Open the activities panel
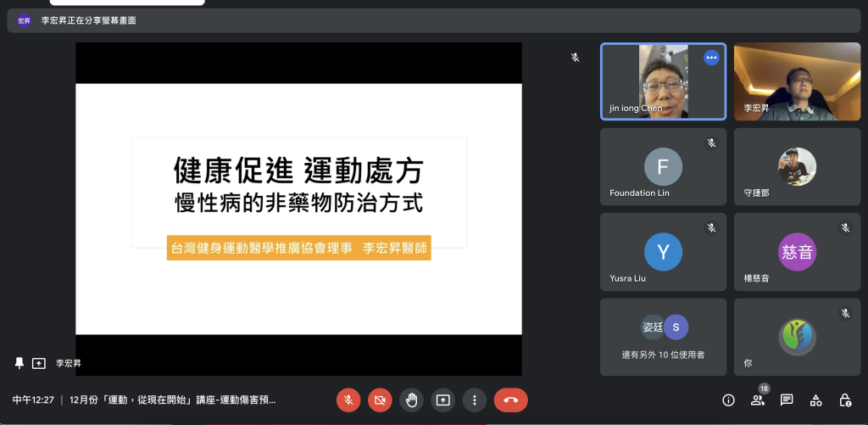 point(815,400)
